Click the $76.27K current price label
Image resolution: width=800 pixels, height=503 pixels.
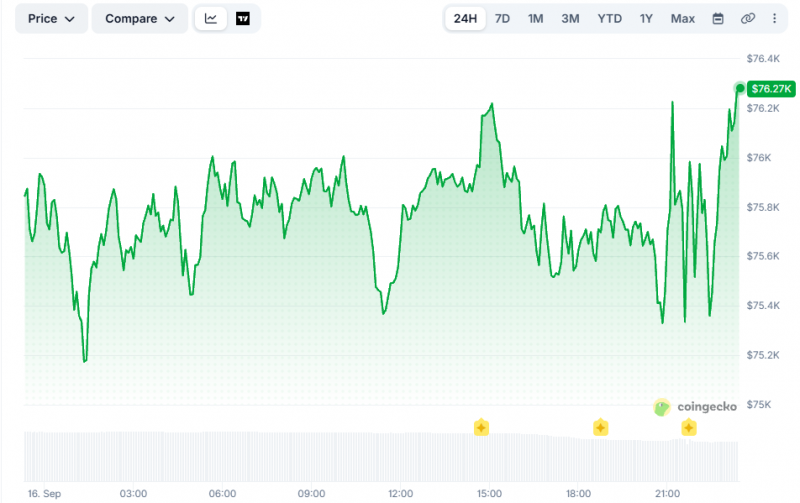pyautogui.click(x=771, y=89)
